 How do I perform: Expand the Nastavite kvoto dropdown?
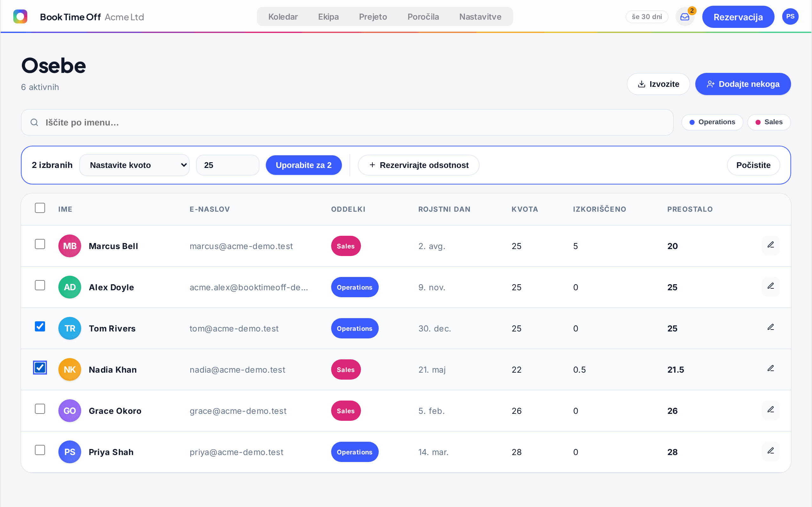(134, 165)
